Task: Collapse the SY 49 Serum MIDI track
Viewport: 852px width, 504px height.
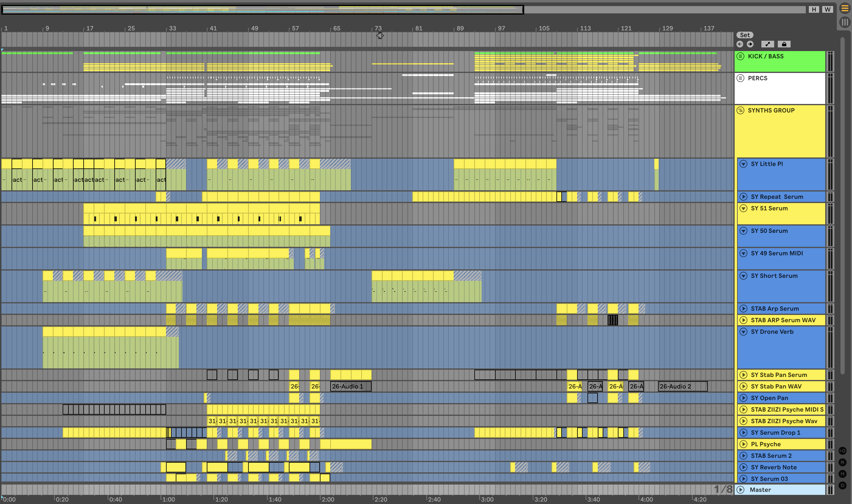Action: [x=744, y=253]
